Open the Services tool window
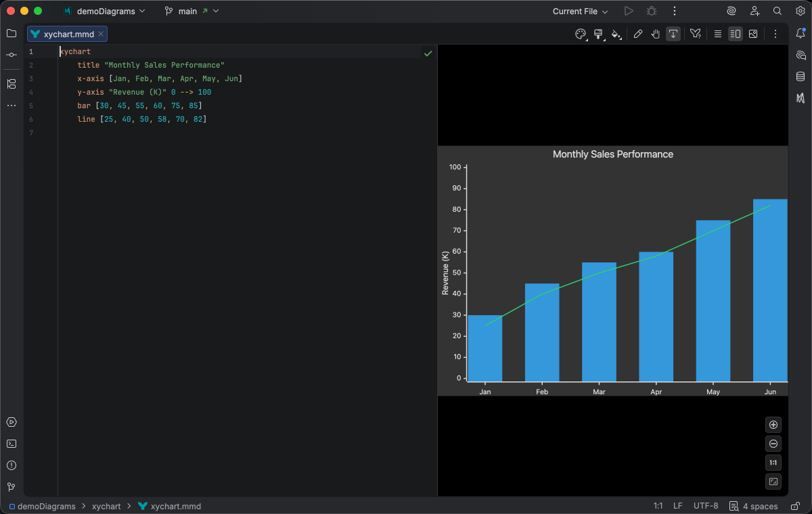This screenshot has height=514, width=812. pos(12,422)
